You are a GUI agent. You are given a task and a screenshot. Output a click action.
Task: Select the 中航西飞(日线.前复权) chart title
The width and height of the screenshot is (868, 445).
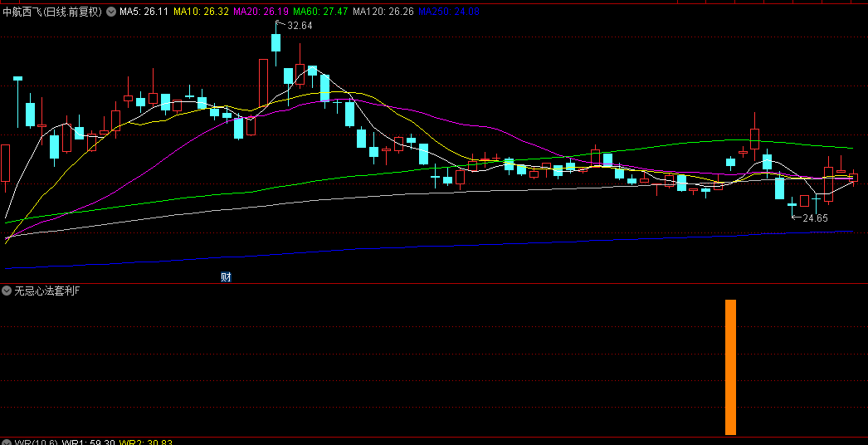click(x=52, y=12)
